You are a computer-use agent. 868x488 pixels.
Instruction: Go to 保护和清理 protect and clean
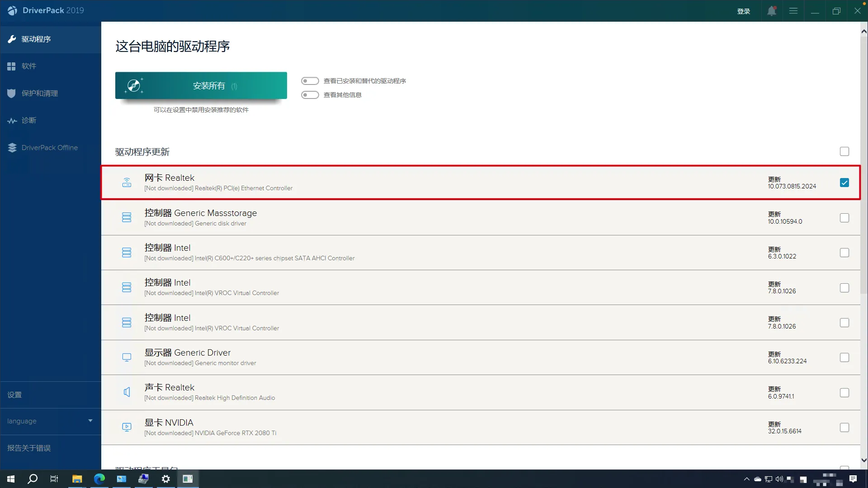tap(40, 94)
